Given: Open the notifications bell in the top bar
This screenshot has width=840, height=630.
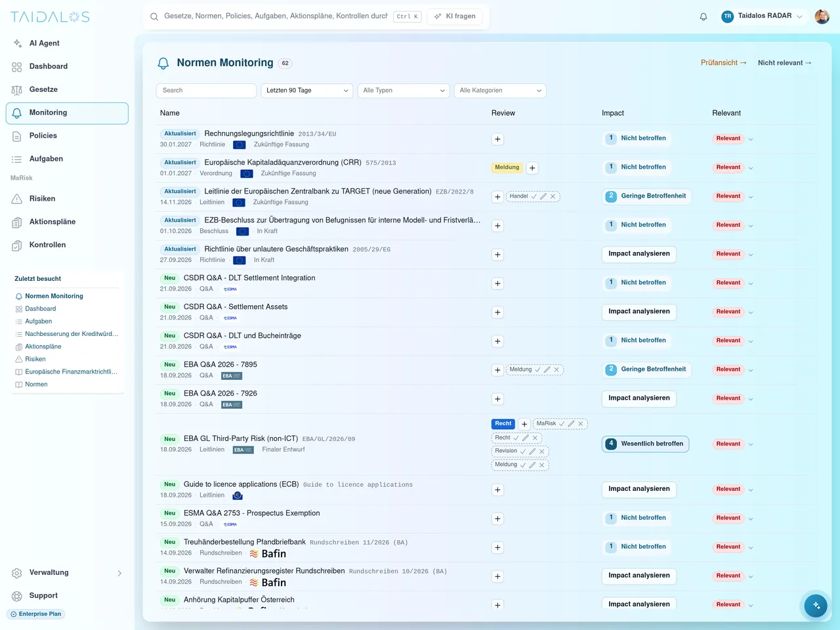Looking at the screenshot, I should click(703, 16).
